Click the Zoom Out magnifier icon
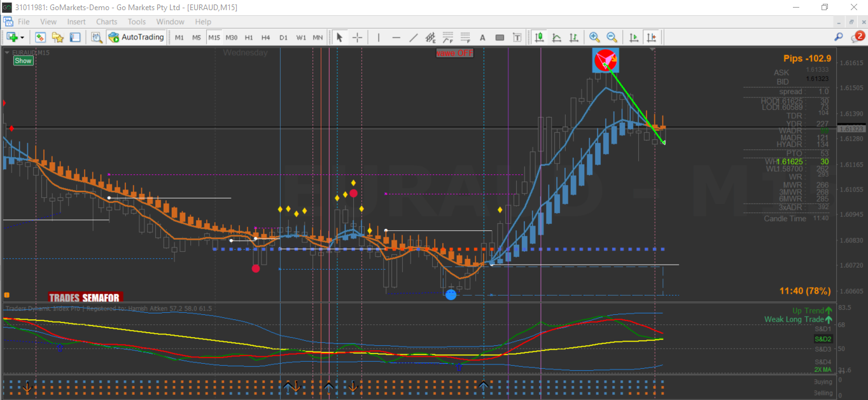Image resolution: width=868 pixels, height=400 pixels. [612, 38]
